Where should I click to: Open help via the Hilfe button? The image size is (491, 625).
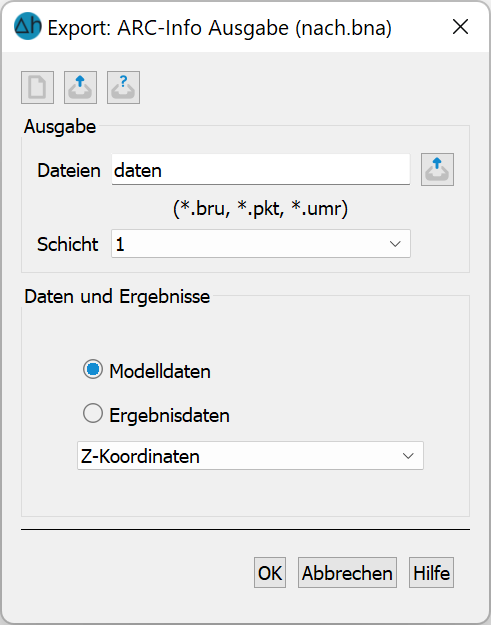[x=431, y=573]
